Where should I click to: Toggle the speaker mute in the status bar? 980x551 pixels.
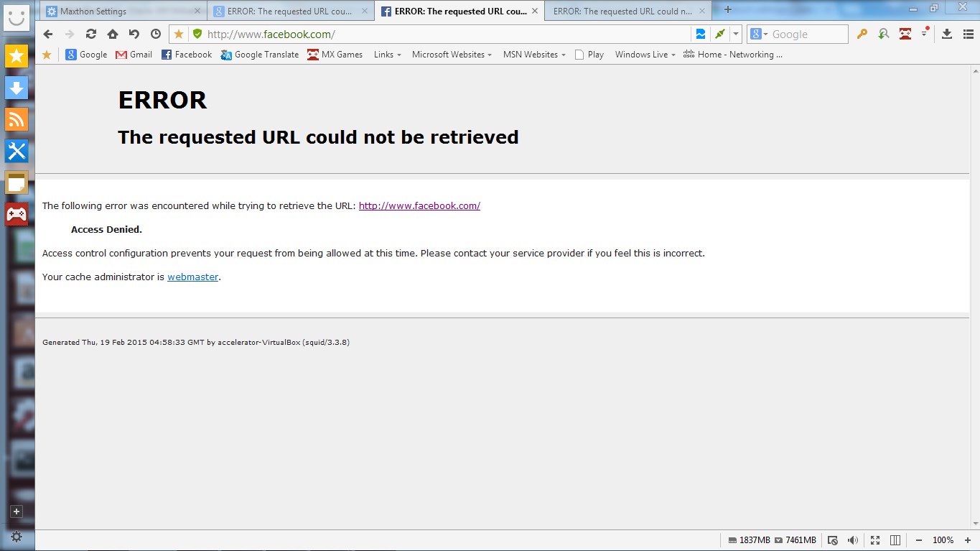click(x=854, y=540)
